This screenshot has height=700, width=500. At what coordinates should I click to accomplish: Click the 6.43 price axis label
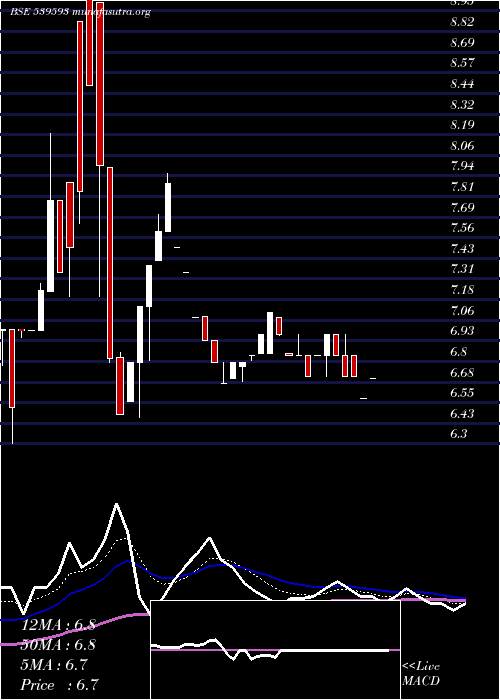pyautogui.click(x=462, y=413)
